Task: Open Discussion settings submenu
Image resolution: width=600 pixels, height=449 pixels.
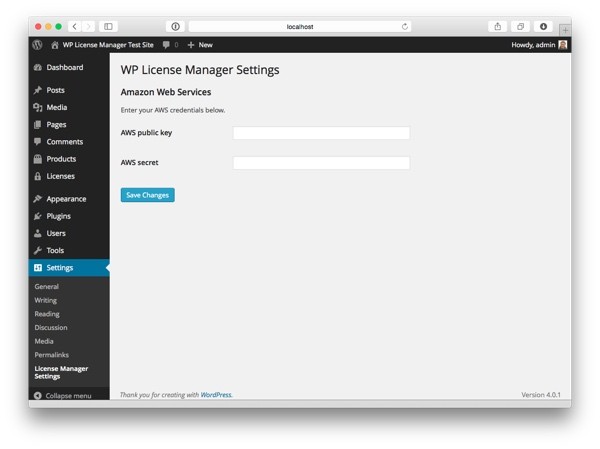Action: 51,328
